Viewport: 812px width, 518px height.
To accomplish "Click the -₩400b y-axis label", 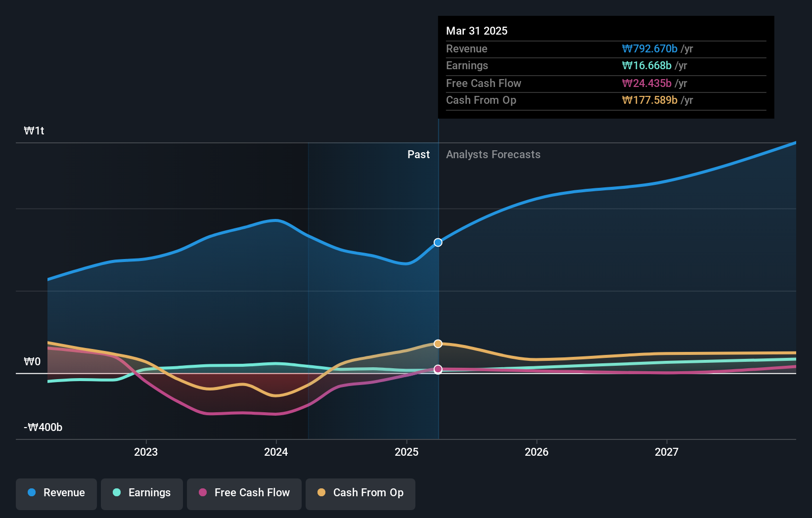I will [x=43, y=427].
